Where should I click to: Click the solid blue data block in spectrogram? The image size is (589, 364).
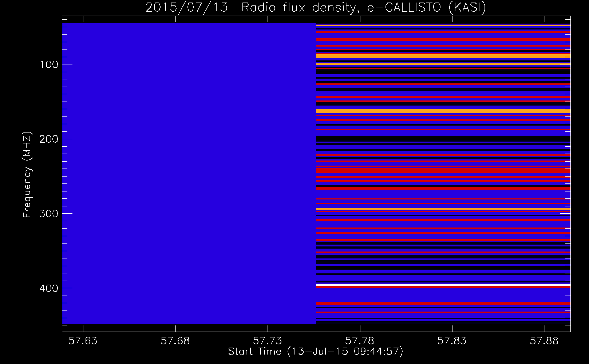click(189, 174)
